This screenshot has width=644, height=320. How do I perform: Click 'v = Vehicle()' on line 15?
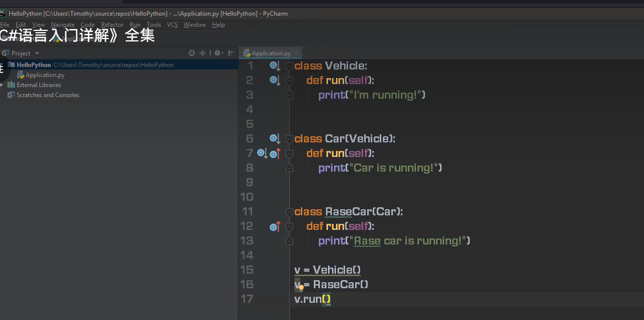(x=327, y=270)
